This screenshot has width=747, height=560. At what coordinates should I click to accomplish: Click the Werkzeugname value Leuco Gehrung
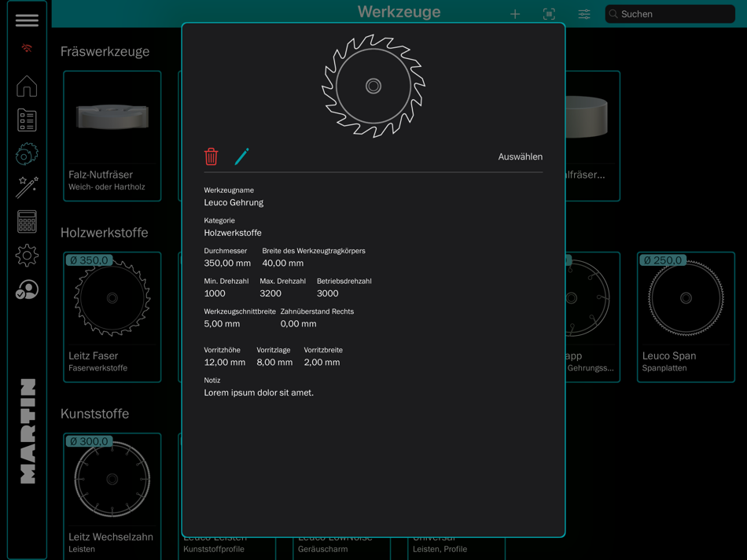coord(234,203)
